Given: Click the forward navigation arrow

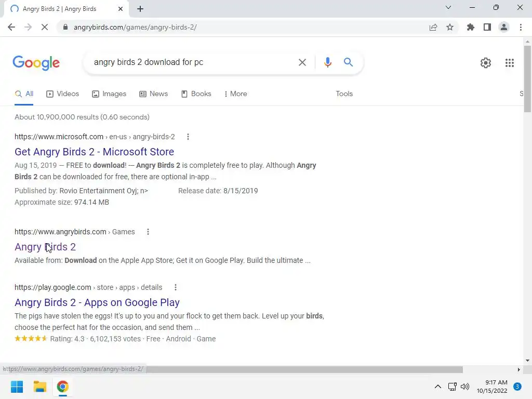Looking at the screenshot, I should [x=28, y=27].
